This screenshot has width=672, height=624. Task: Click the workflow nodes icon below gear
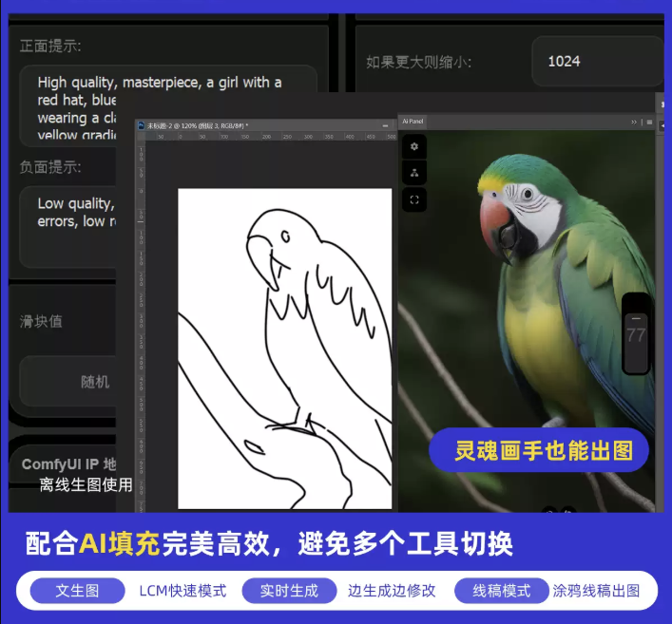pos(414,173)
